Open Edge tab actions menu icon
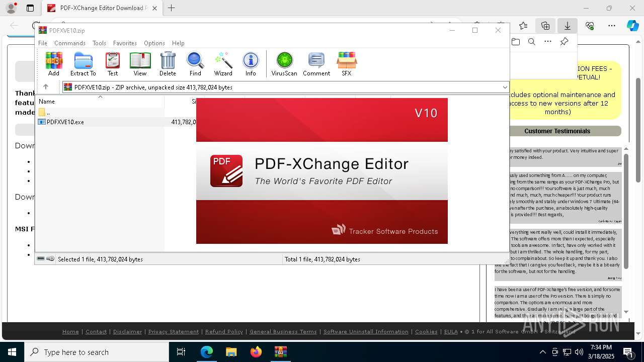This screenshot has width=644, height=362. tap(30, 8)
